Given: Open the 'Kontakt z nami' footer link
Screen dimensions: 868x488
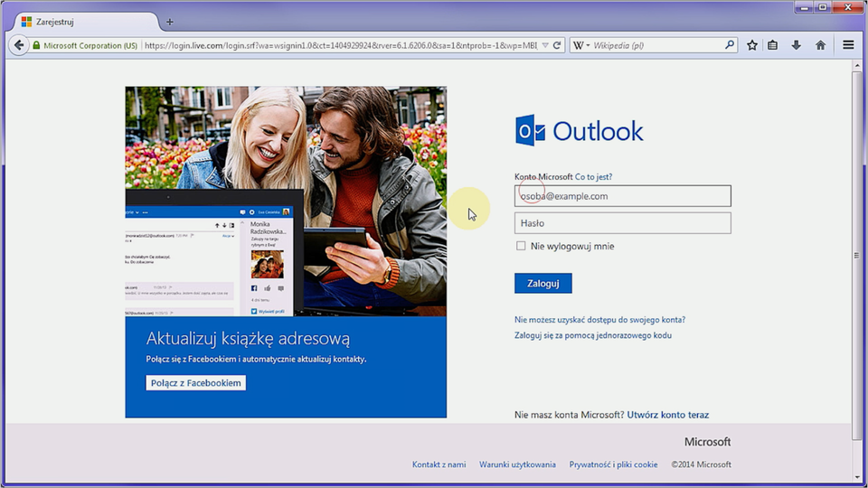Looking at the screenshot, I should point(439,465).
